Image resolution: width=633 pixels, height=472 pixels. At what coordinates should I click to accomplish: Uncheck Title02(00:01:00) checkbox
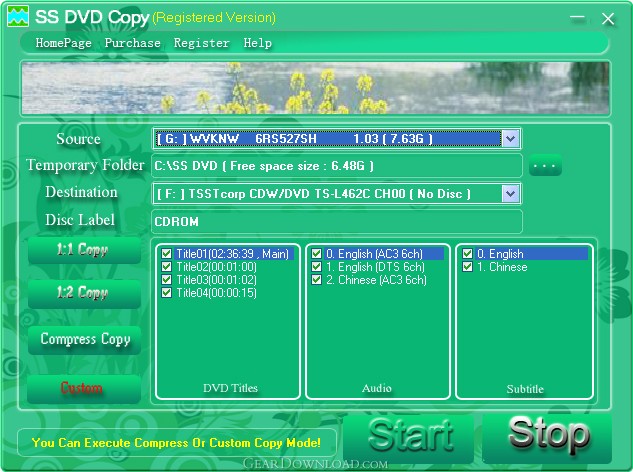click(x=166, y=266)
